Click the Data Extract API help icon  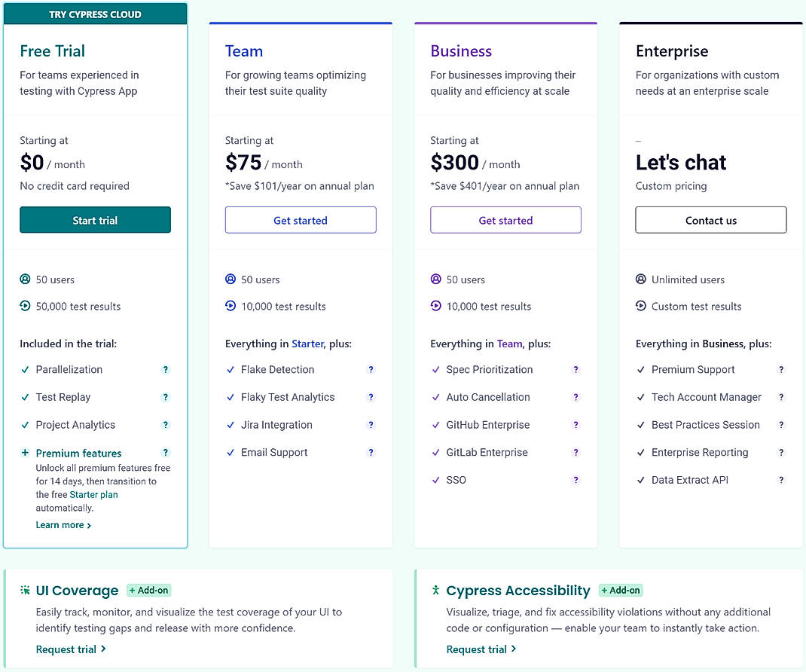(x=781, y=480)
